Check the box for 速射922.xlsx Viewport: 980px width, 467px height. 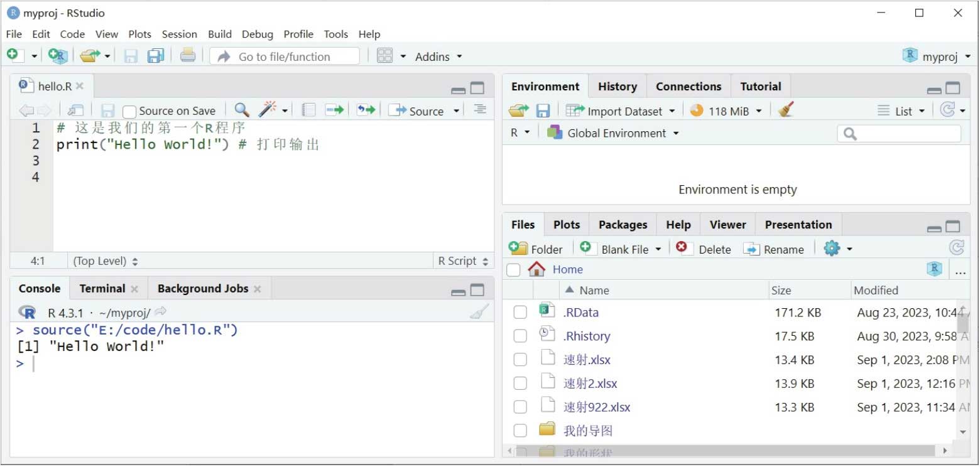click(x=520, y=407)
